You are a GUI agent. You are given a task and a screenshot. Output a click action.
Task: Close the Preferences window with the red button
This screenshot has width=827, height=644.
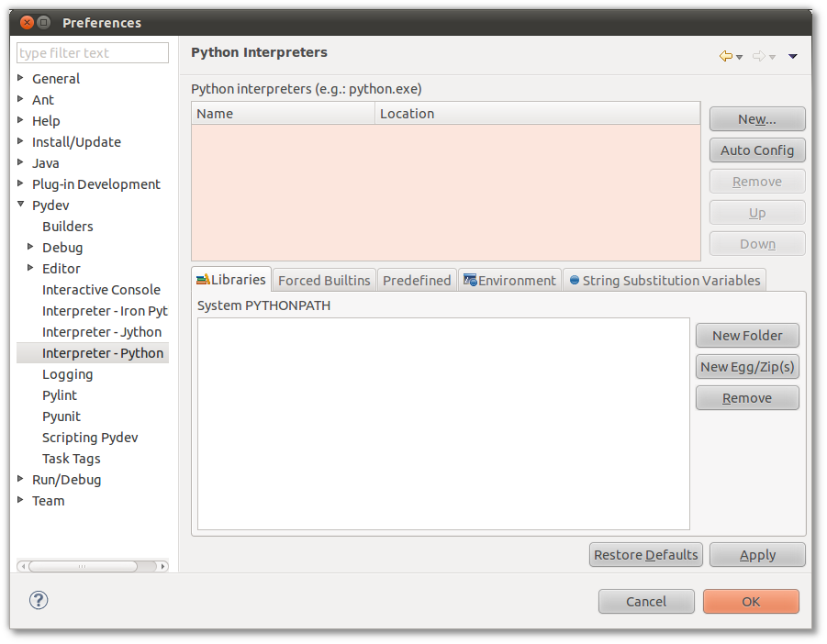tap(27, 22)
